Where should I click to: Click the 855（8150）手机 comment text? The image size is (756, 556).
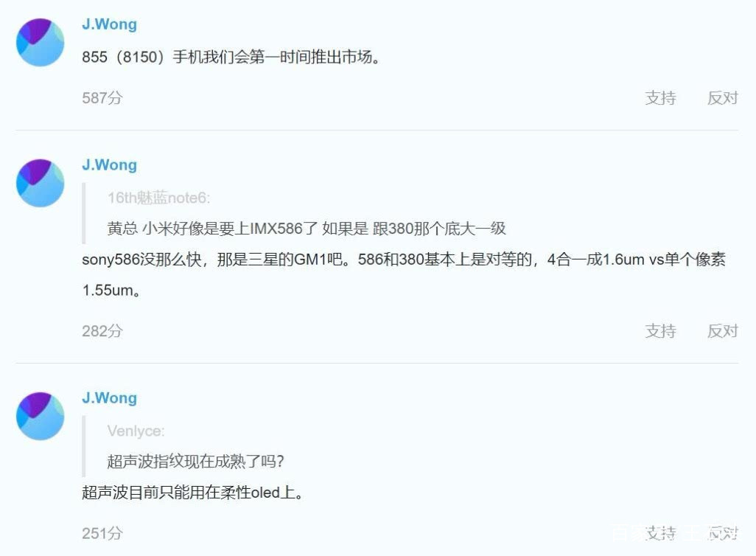tap(231, 57)
